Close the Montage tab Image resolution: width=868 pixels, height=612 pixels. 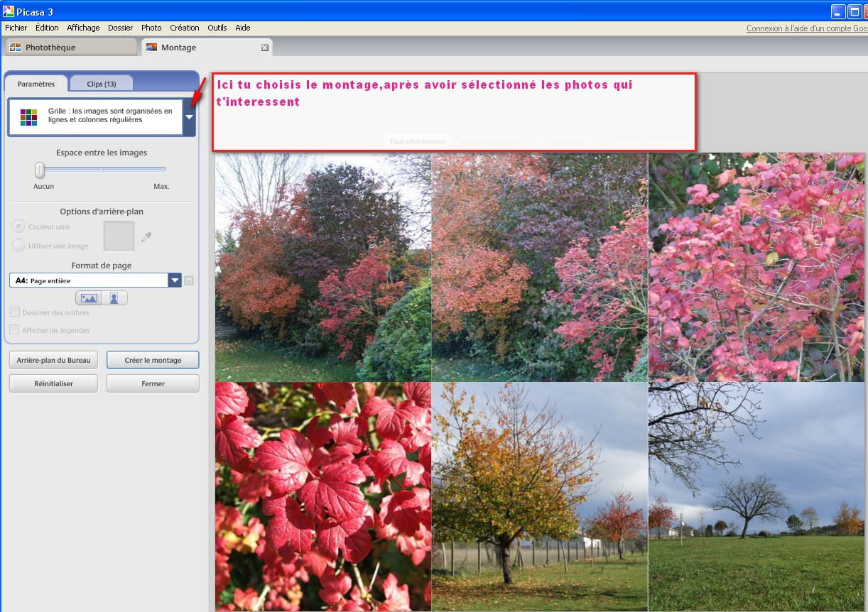pyautogui.click(x=265, y=48)
